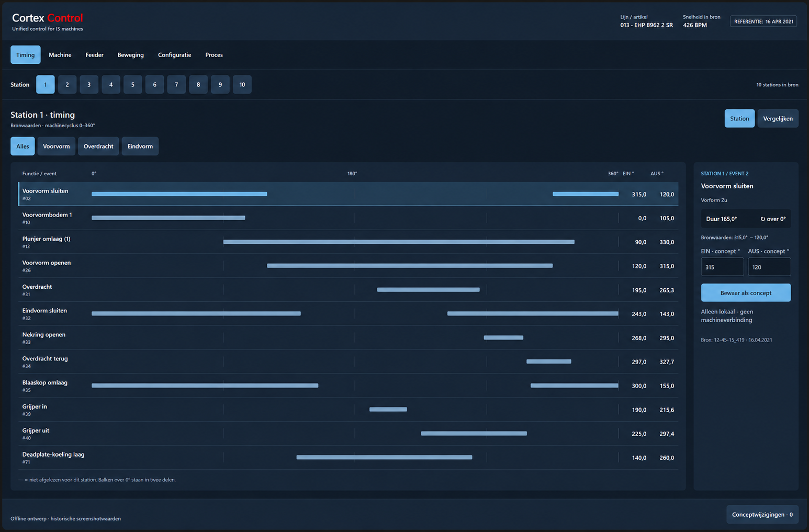This screenshot has height=532, width=809.
Task: Toggle the Vergelijken view mode
Action: click(778, 119)
